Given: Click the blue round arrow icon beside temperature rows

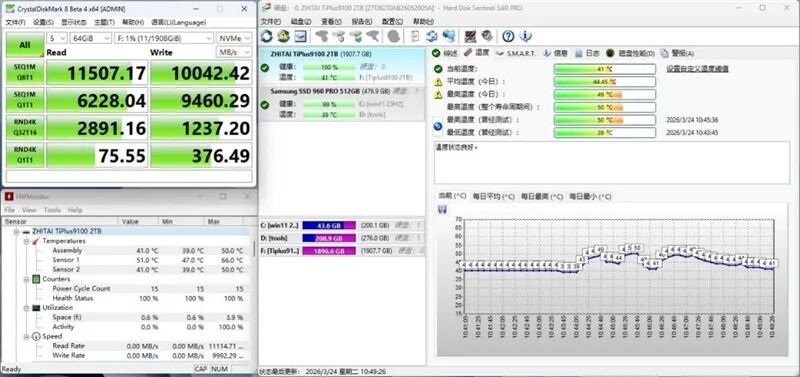Looking at the screenshot, I should coord(438,127).
